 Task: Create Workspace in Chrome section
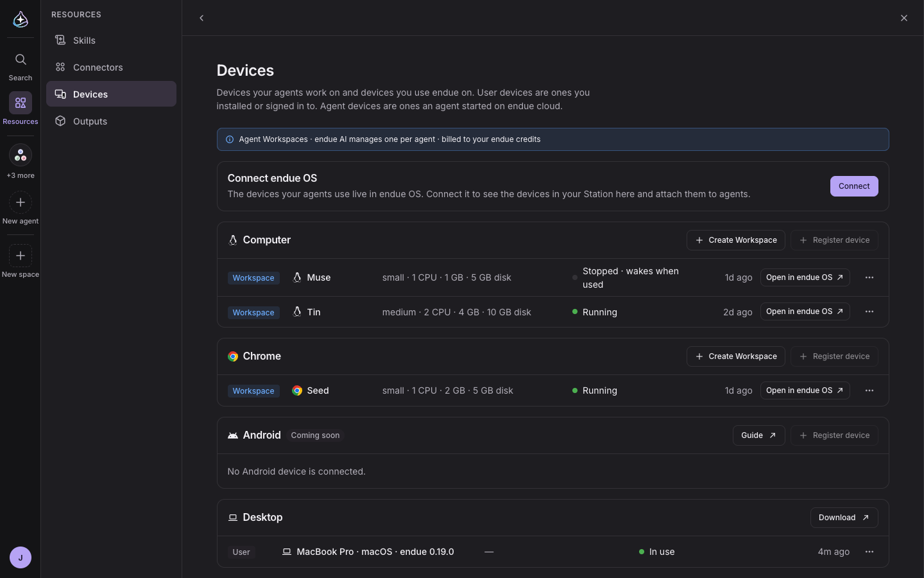736,356
